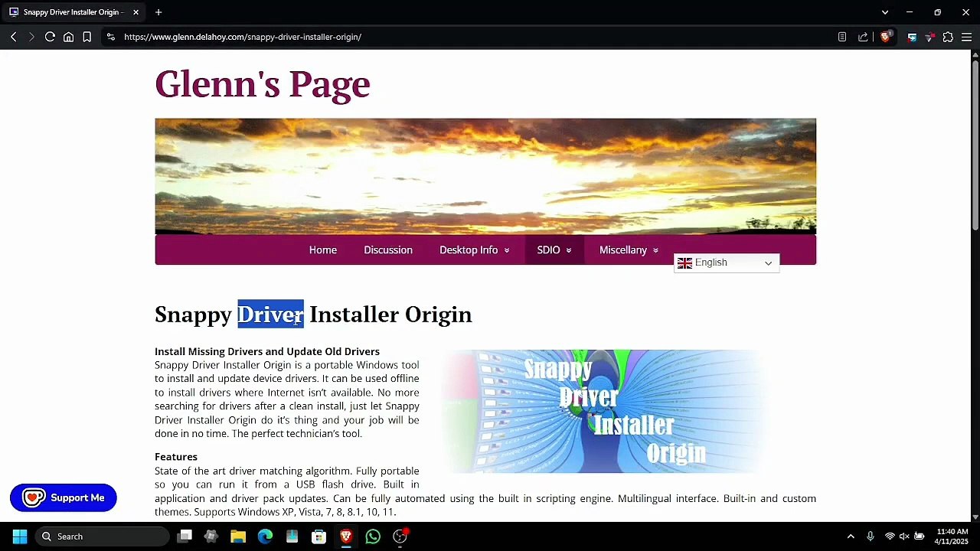The height and width of the screenshot is (551, 980).
Task: Click the Snappy Driver Installer Origin logo image
Action: (x=605, y=411)
